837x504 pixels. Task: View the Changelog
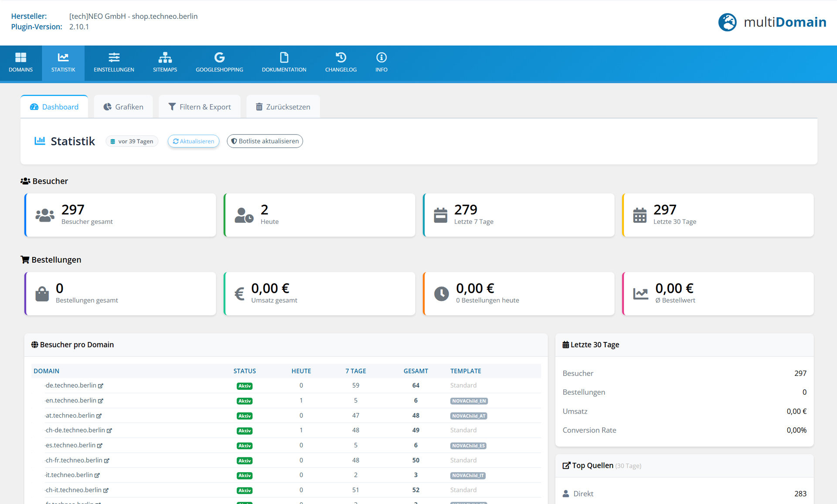click(x=341, y=63)
